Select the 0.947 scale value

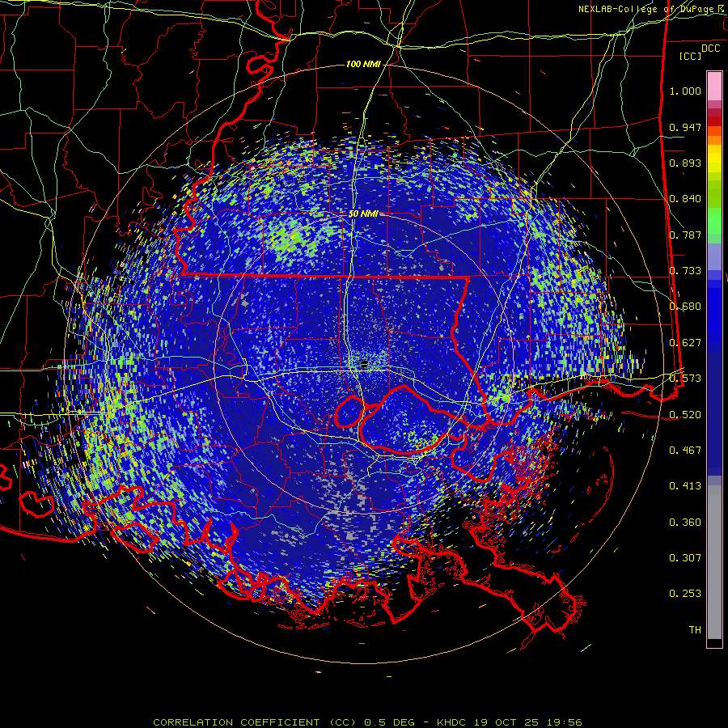click(x=685, y=127)
